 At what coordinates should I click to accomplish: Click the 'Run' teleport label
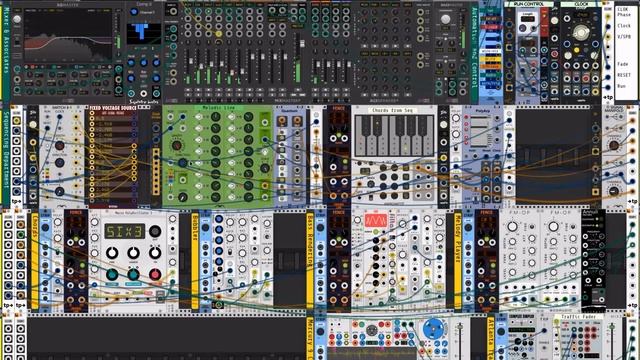coord(621,86)
